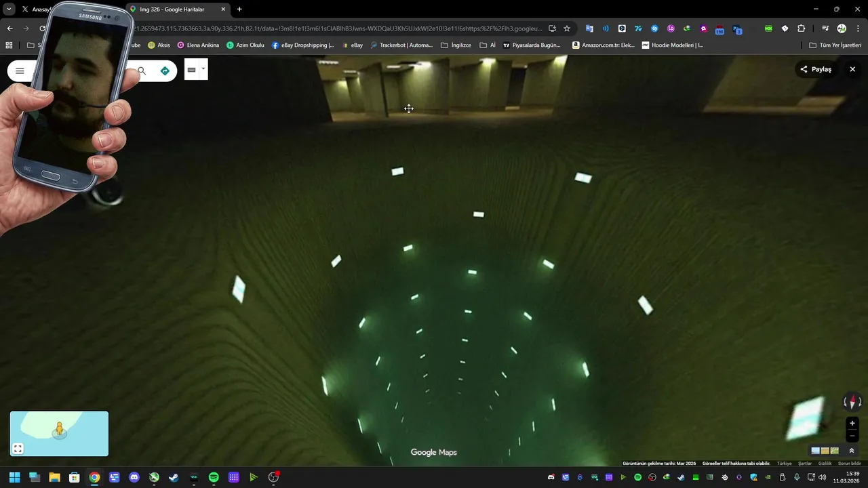Image resolution: width=868 pixels, height=488 pixels.
Task: Open the keyboard input tools dropdown arrow
Action: 203,68
